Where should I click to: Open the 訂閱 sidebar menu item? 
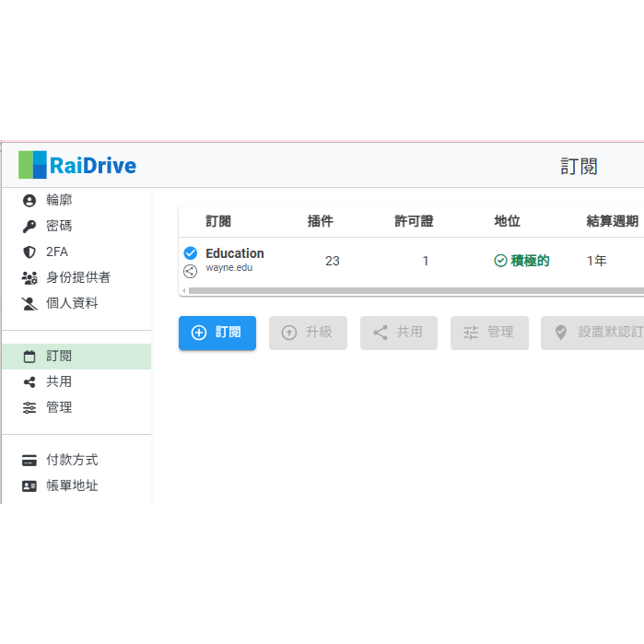tap(59, 357)
